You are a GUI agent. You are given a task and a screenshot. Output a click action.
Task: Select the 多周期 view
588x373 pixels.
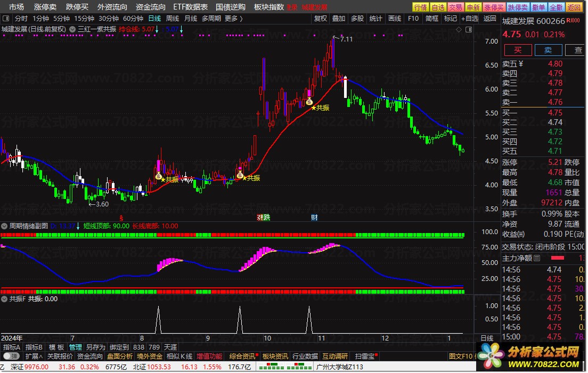(211, 18)
